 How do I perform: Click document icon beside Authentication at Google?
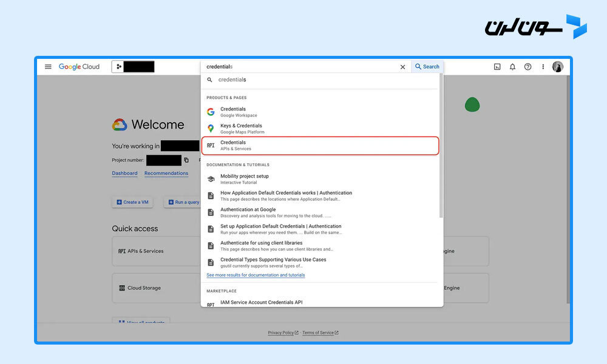tap(211, 212)
